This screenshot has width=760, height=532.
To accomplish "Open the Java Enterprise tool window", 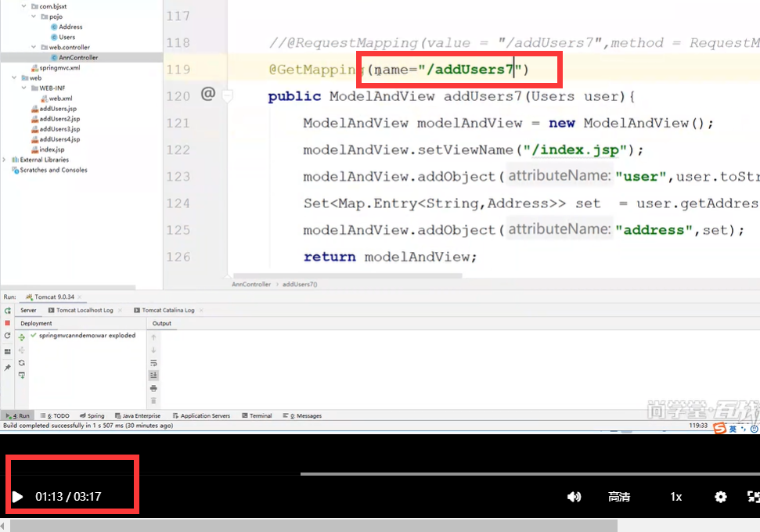I will [x=138, y=415].
